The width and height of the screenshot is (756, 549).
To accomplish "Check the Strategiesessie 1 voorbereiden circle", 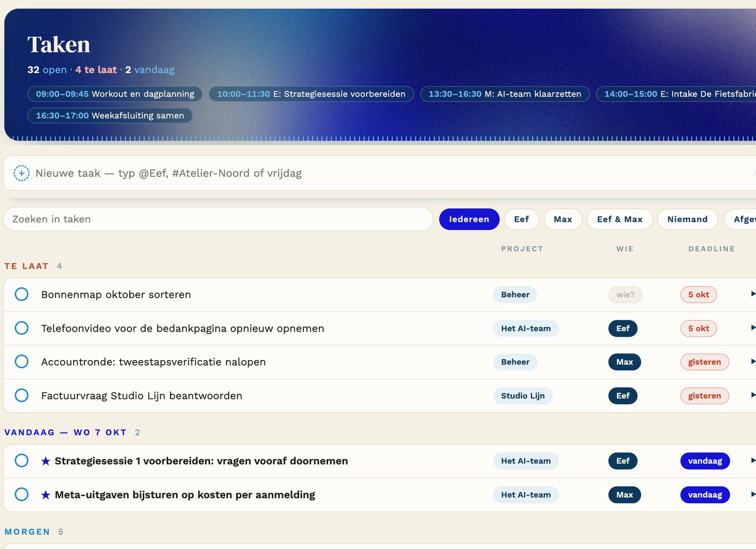I will coord(22,461).
